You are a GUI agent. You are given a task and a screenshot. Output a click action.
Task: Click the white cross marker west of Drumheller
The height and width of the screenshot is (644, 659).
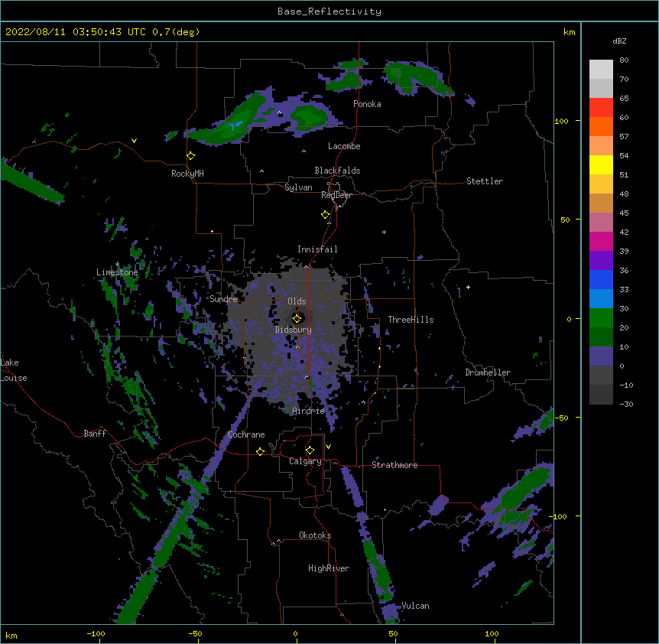pos(468,287)
